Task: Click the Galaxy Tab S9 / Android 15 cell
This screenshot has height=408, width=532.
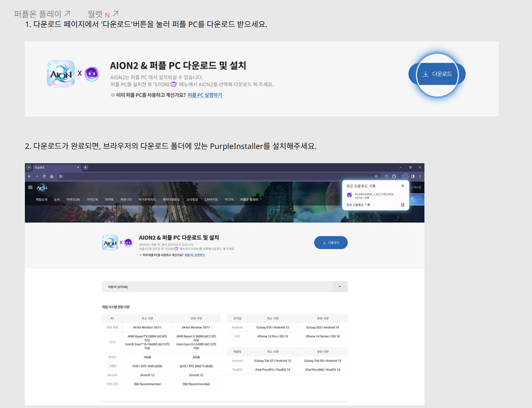Action: pos(323,361)
